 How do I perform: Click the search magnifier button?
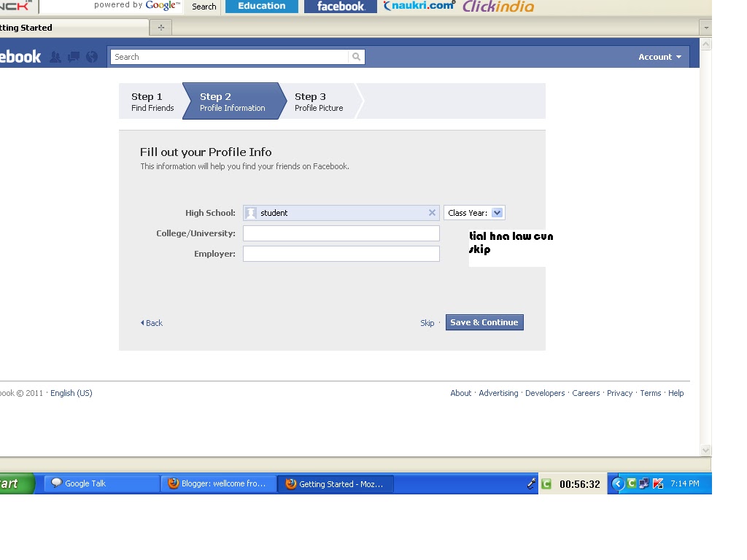click(x=356, y=57)
